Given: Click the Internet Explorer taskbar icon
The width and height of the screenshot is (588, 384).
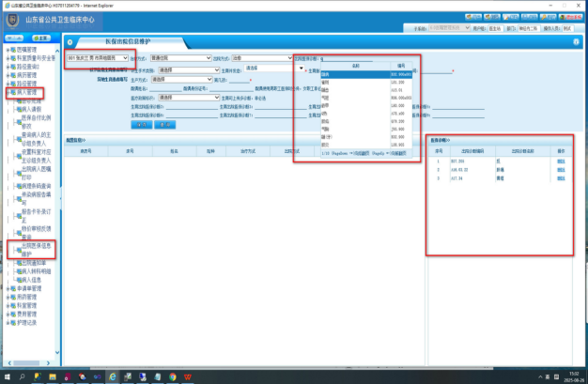Looking at the screenshot, I should click(x=114, y=376).
